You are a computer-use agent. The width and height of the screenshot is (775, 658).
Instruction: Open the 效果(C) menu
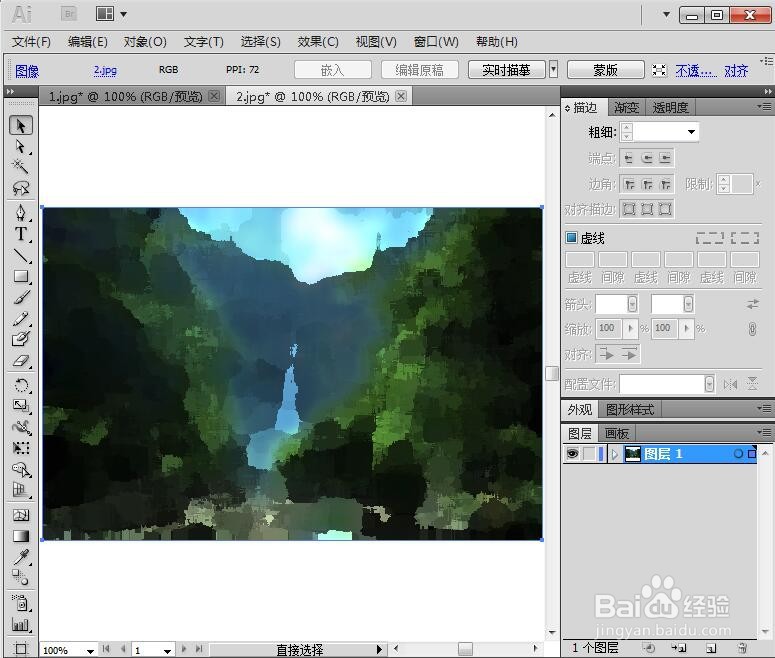coord(318,42)
